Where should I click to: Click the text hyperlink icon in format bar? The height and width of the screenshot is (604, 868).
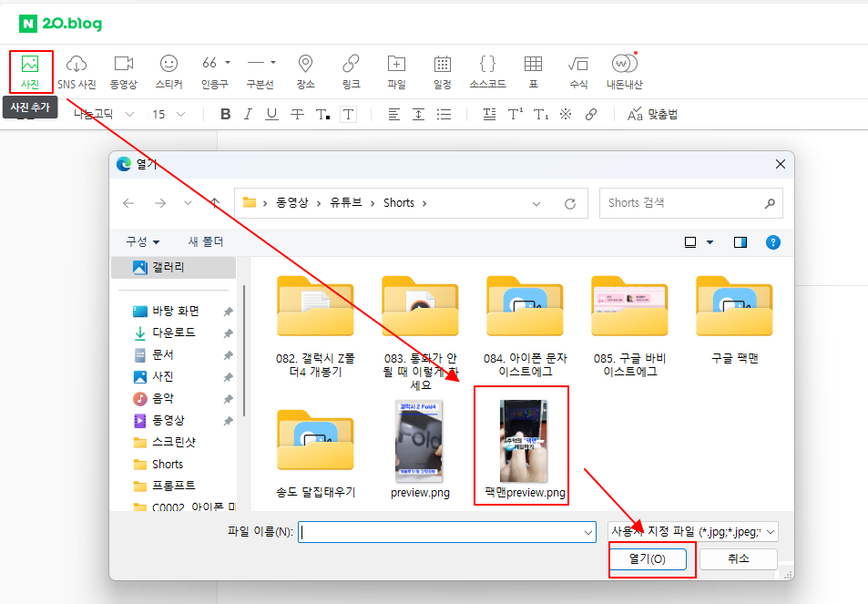pos(591,114)
